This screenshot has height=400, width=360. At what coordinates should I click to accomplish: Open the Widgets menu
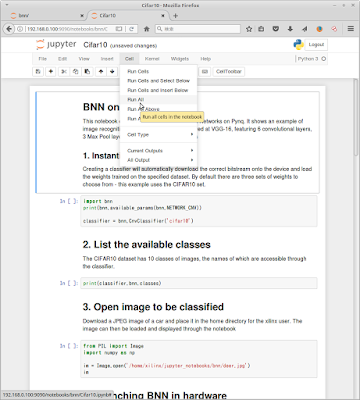(180, 59)
